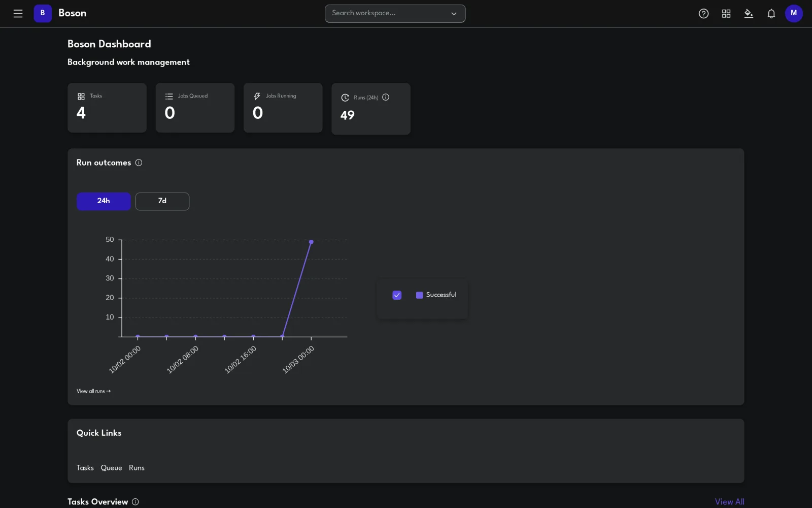Click the chart data point at peak 49
This screenshot has width=812, height=508.
coord(311,242)
